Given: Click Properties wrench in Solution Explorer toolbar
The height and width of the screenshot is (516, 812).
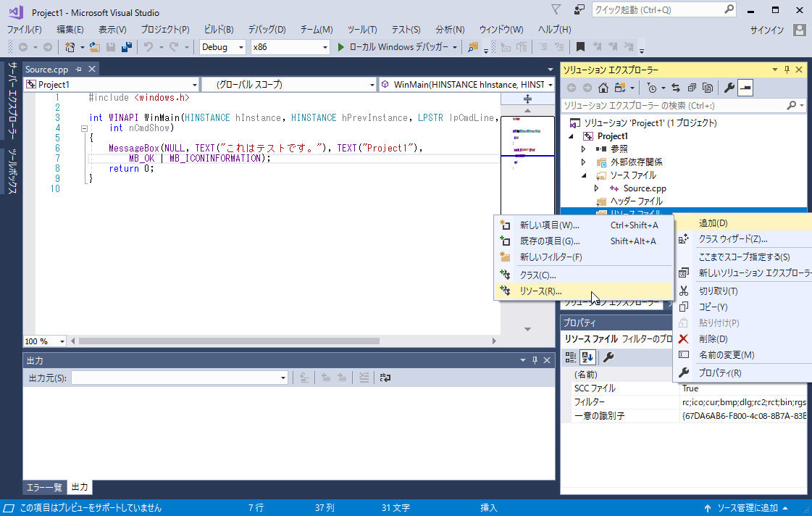Looking at the screenshot, I should point(729,88).
